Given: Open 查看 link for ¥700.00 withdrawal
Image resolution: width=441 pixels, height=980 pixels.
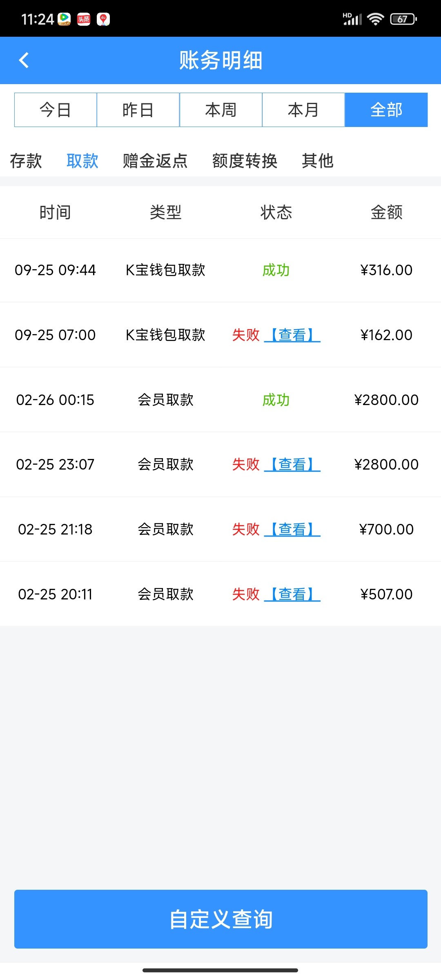Looking at the screenshot, I should (292, 530).
